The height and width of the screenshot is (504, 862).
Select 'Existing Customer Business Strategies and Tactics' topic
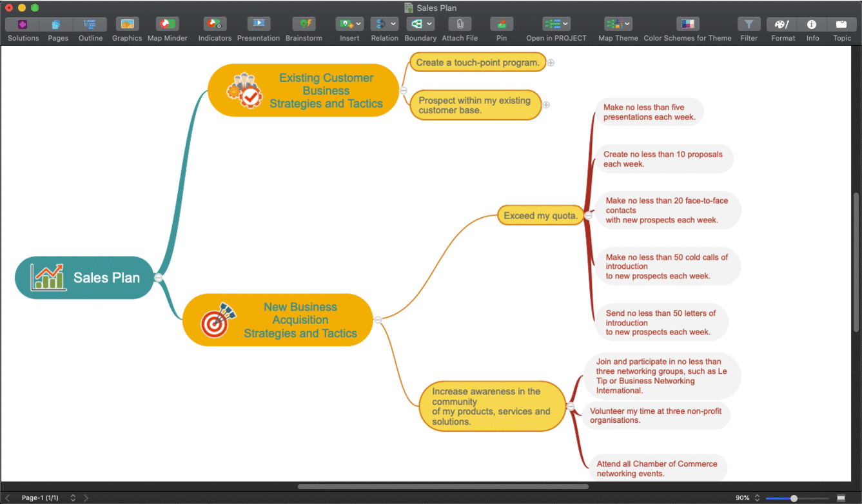[x=304, y=90]
